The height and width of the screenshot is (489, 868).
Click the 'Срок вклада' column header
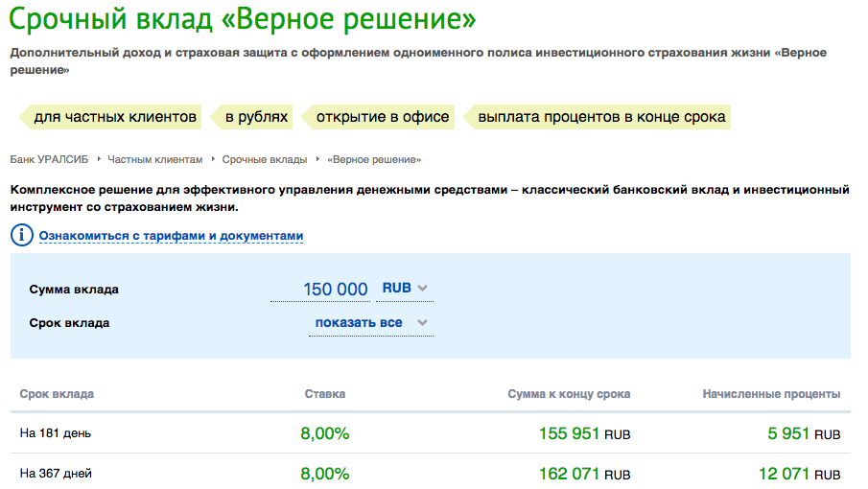click(x=57, y=394)
